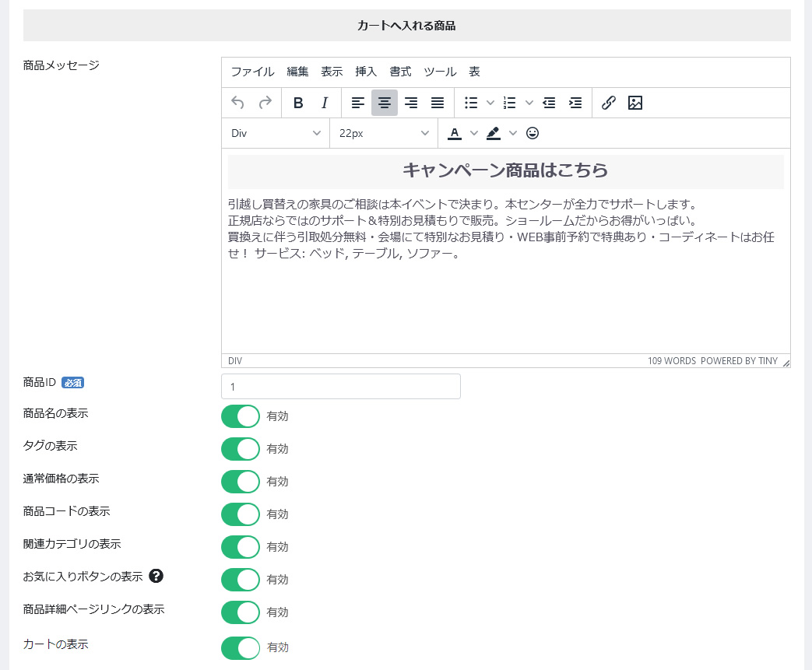Screen dimensions: 812x670
Task: Click the editor resize handle corner
Action: (x=786, y=363)
